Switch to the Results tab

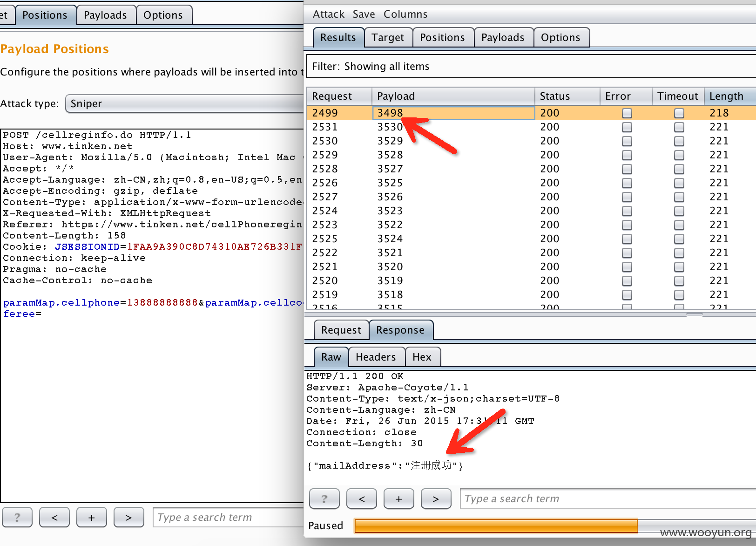click(x=338, y=38)
